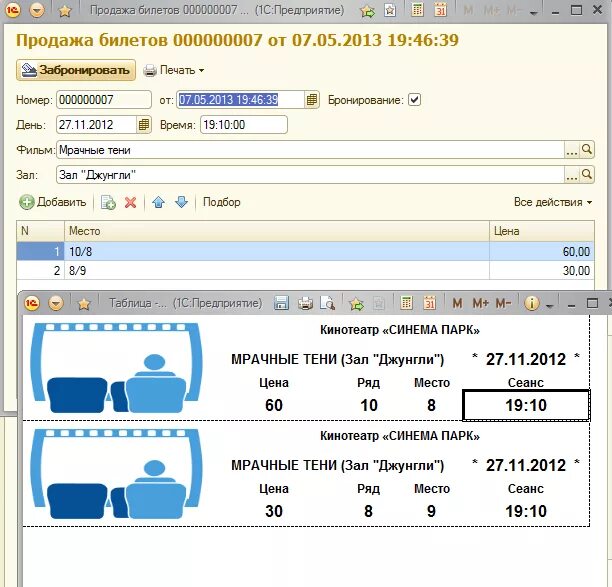Click 1C logo in Продажа билетов window
This screenshot has width=612, height=587.
point(12,11)
